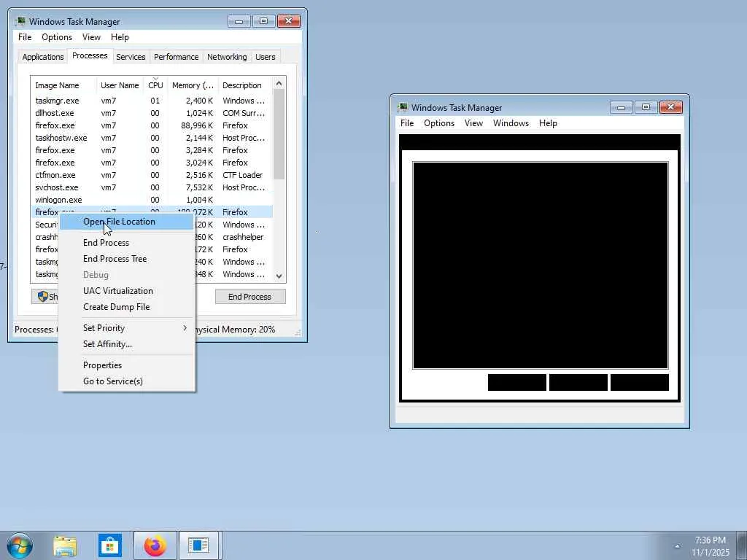Open Help menu in left Task Manager
This screenshot has width=747, height=560.
[120, 37]
